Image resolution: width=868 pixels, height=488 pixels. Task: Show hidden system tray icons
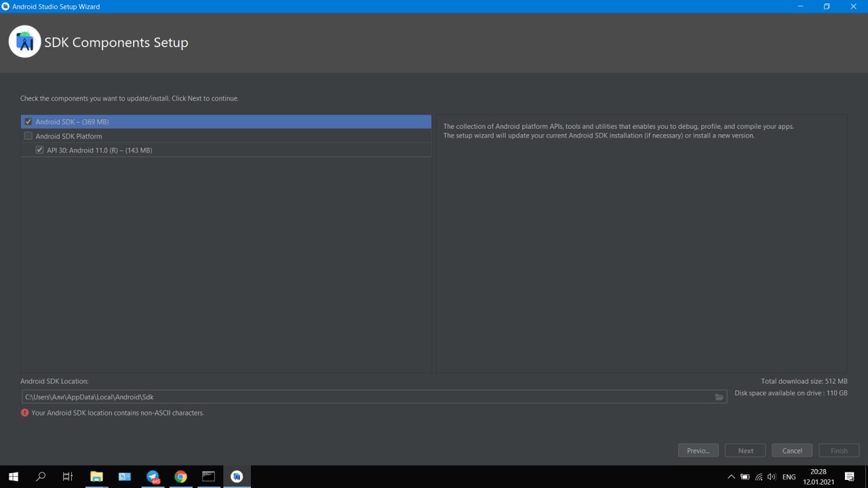(731, 477)
